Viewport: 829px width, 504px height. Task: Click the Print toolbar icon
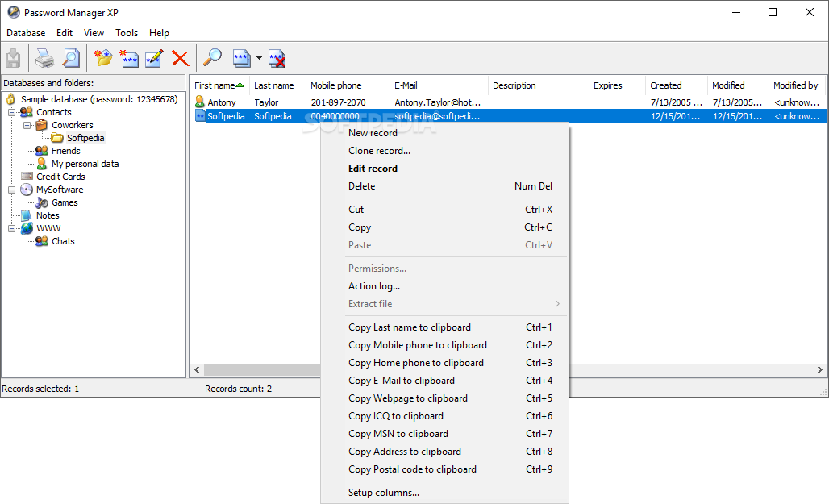[x=45, y=58]
